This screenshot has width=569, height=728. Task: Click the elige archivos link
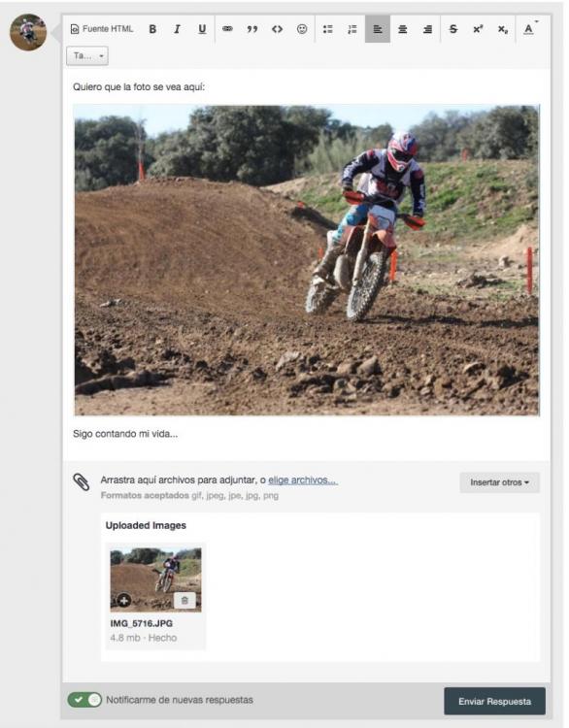click(303, 480)
